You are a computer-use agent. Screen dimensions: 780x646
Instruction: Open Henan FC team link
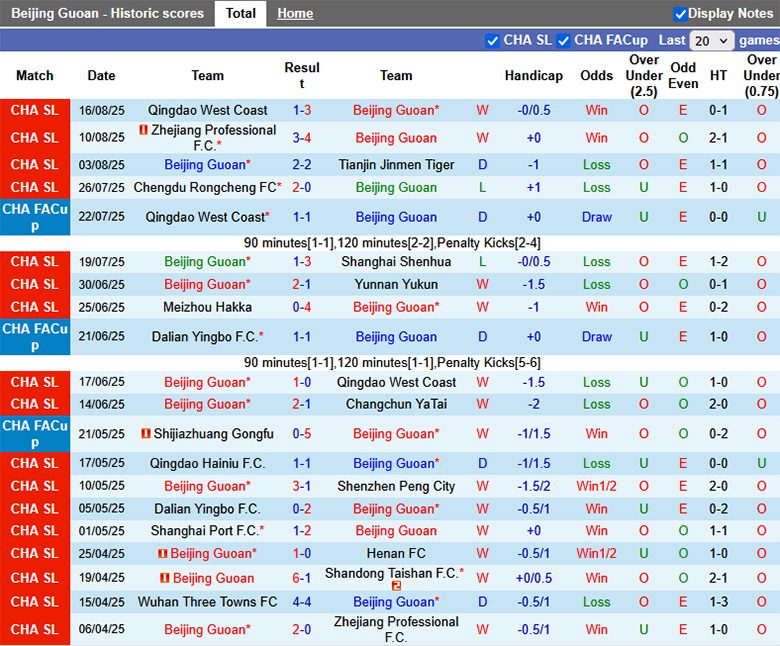click(396, 553)
